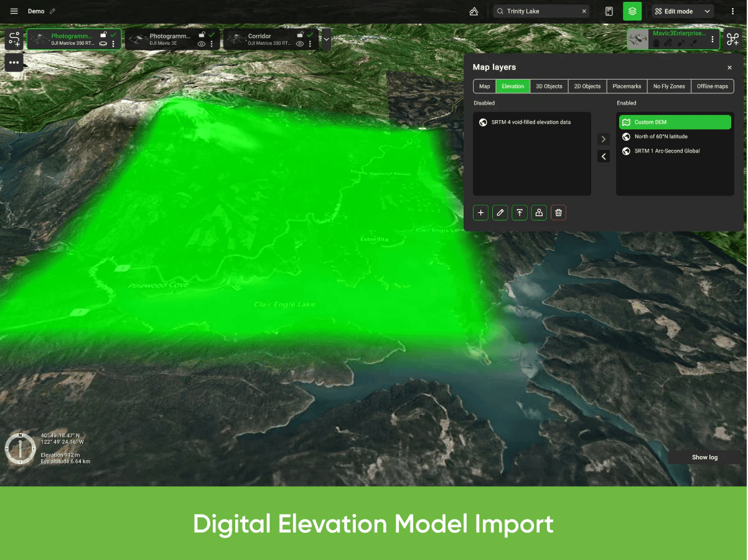
Task: Click the compass north indicator
Action: point(20,448)
